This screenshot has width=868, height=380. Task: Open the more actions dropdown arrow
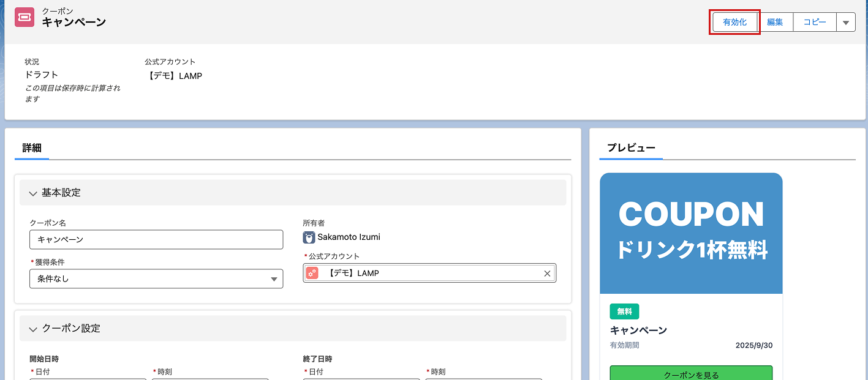point(845,23)
